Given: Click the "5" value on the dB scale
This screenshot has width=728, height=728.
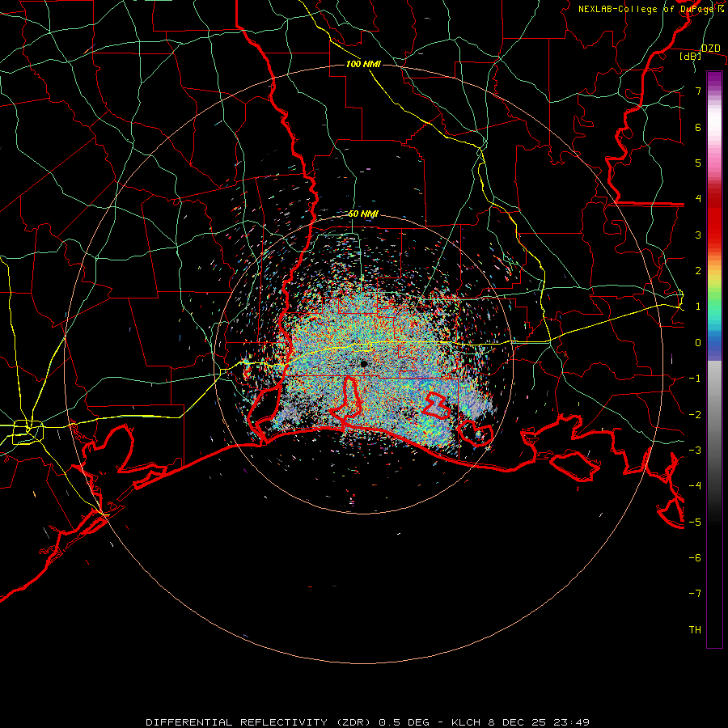Looking at the screenshot, I should tap(698, 163).
